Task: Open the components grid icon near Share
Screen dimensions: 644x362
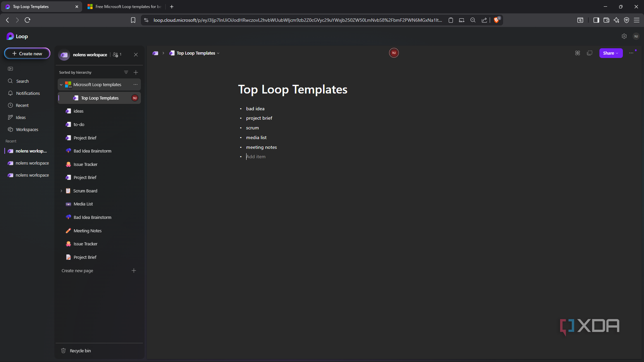Action: (577, 53)
